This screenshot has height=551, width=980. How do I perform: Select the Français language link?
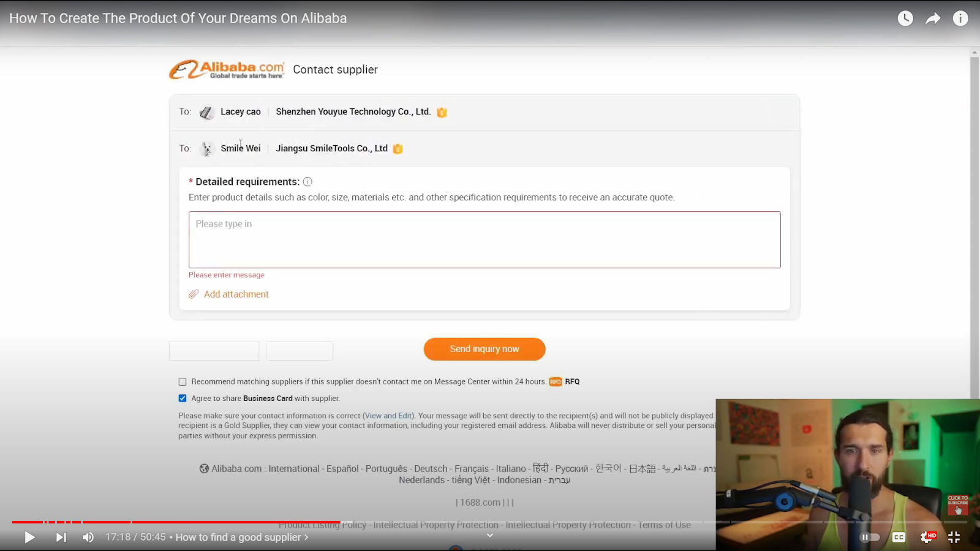[x=472, y=469]
